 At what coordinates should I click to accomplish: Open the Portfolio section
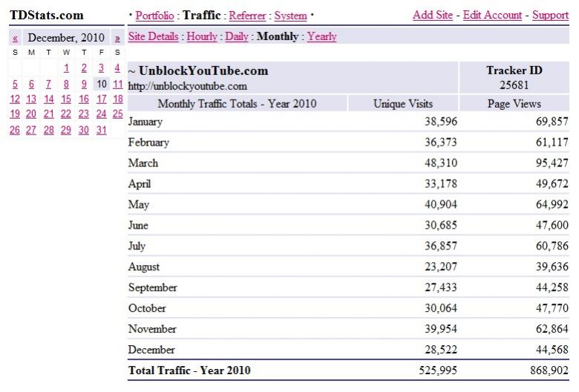[154, 15]
